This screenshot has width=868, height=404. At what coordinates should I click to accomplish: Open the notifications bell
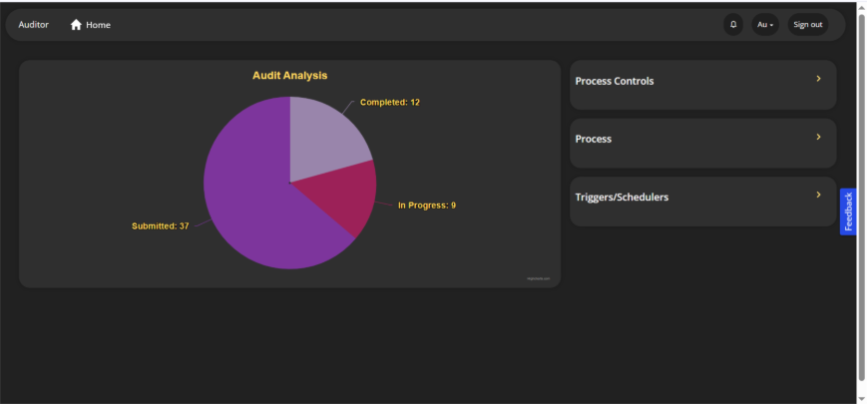click(x=733, y=25)
